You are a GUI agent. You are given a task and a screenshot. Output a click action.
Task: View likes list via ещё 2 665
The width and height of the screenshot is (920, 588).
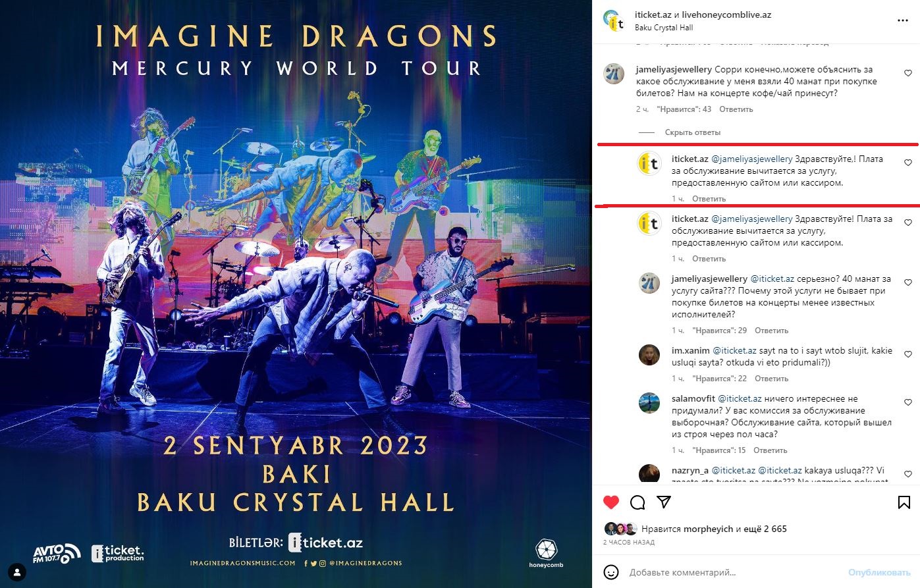[766, 529]
